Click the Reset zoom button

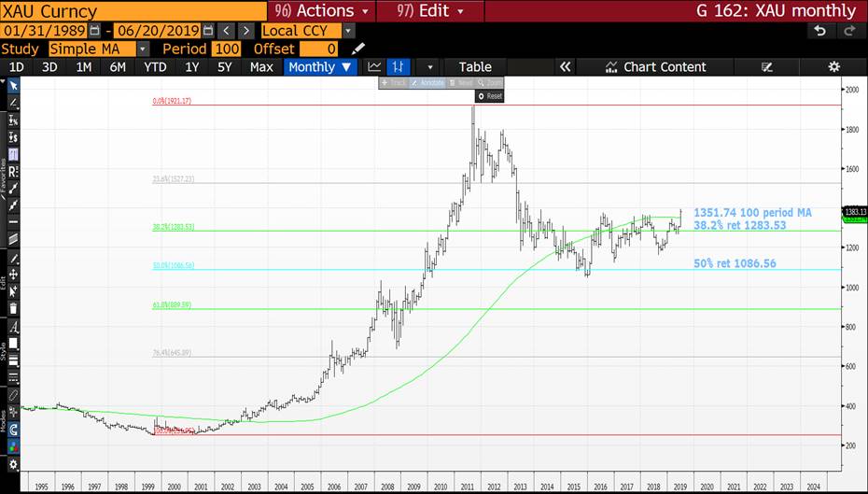tap(489, 96)
